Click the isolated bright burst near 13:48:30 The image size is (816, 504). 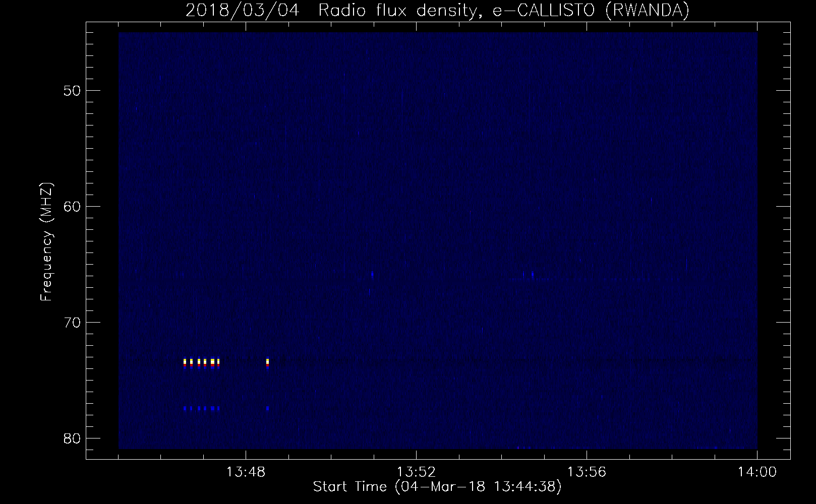tap(268, 363)
